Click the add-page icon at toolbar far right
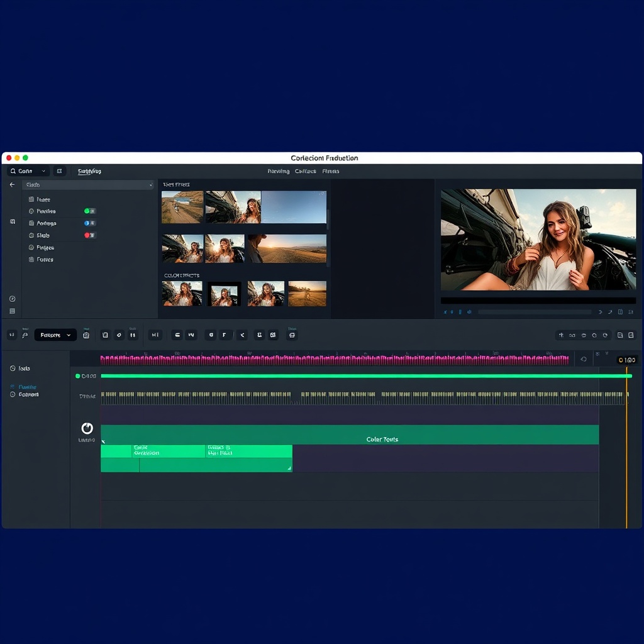The height and width of the screenshot is (644, 644). 620,336
